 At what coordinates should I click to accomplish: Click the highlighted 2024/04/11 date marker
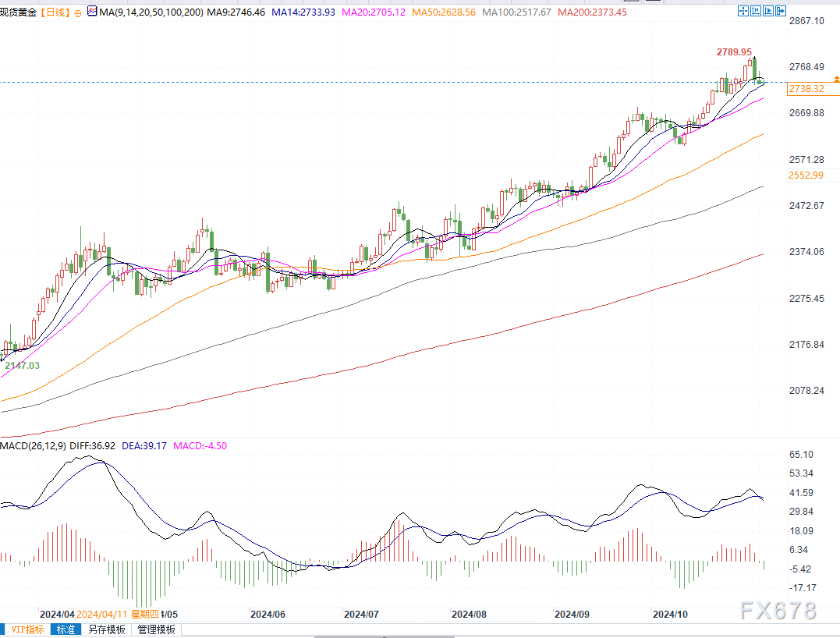tap(103, 614)
